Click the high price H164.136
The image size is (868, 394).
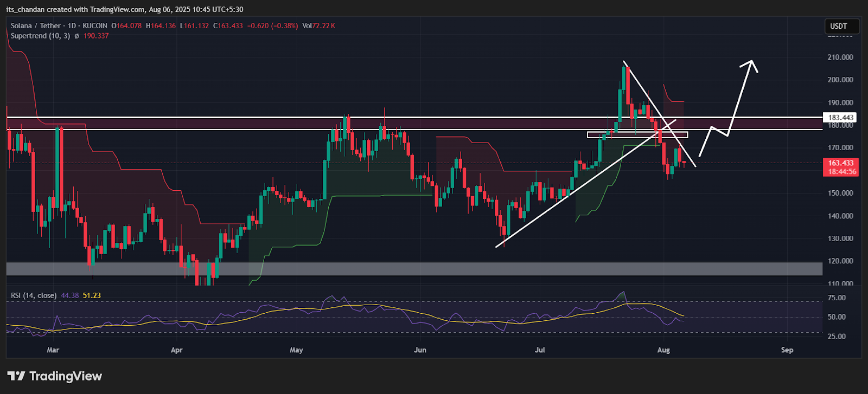tap(161, 25)
